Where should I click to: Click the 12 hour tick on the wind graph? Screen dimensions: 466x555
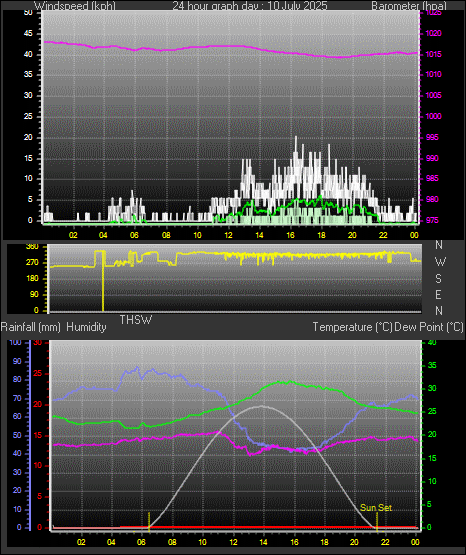pyautogui.click(x=229, y=235)
